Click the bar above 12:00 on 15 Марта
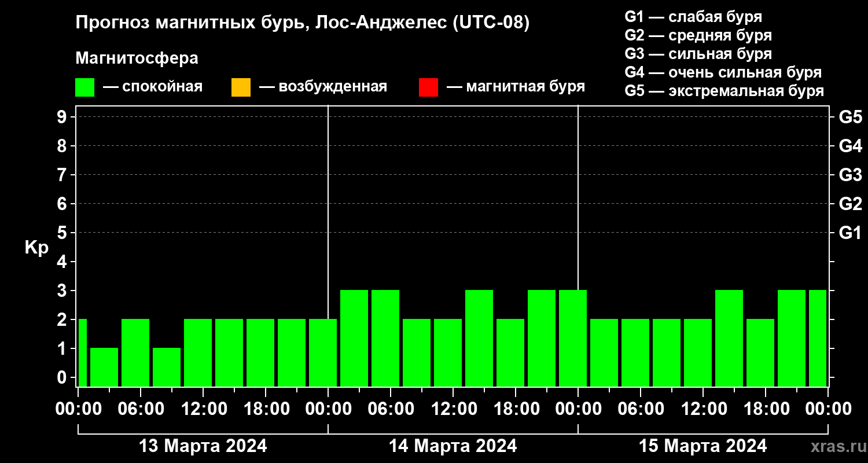Image resolution: width=868 pixels, height=463 pixels. click(698, 352)
